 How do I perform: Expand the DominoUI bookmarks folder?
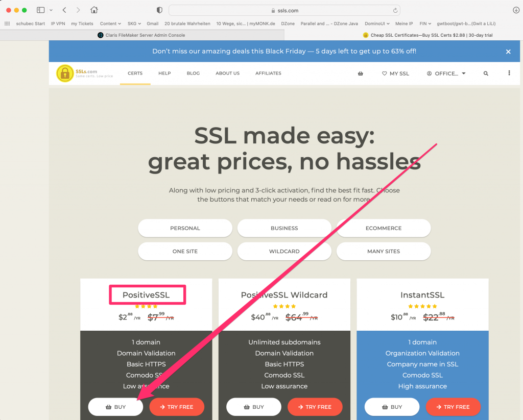pyautogui.click(x=377, y=23)
